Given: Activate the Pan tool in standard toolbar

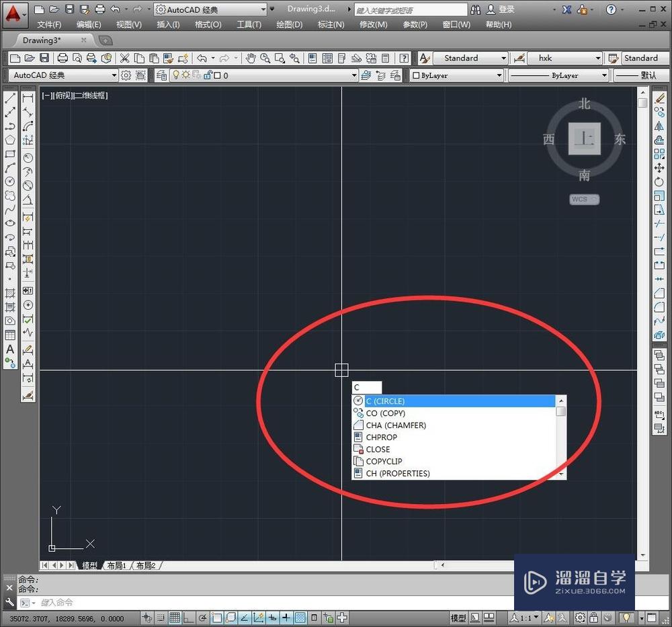Looking at the screenshot, I should 251,58.
